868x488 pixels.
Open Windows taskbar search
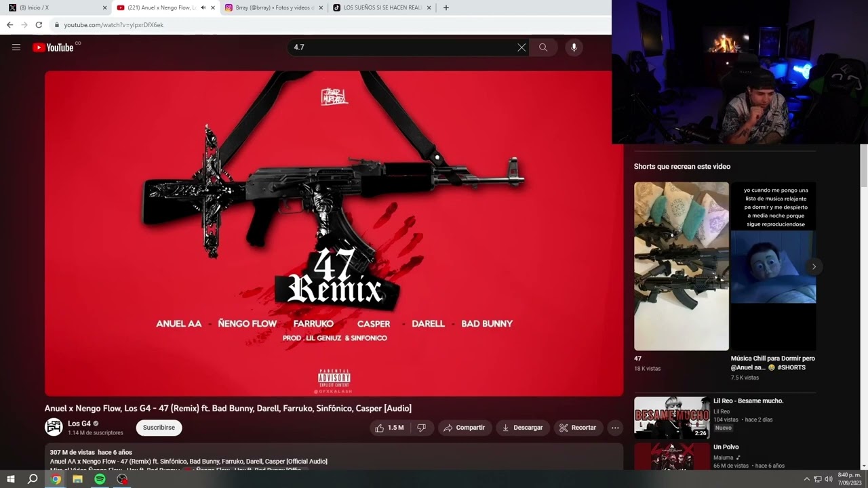(x=33, y=479)
